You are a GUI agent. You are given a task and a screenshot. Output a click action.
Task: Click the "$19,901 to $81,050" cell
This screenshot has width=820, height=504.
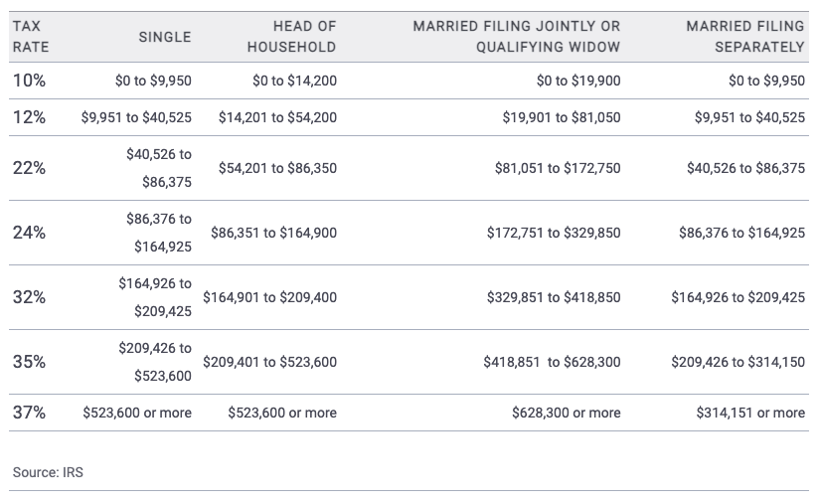[561, 117]
